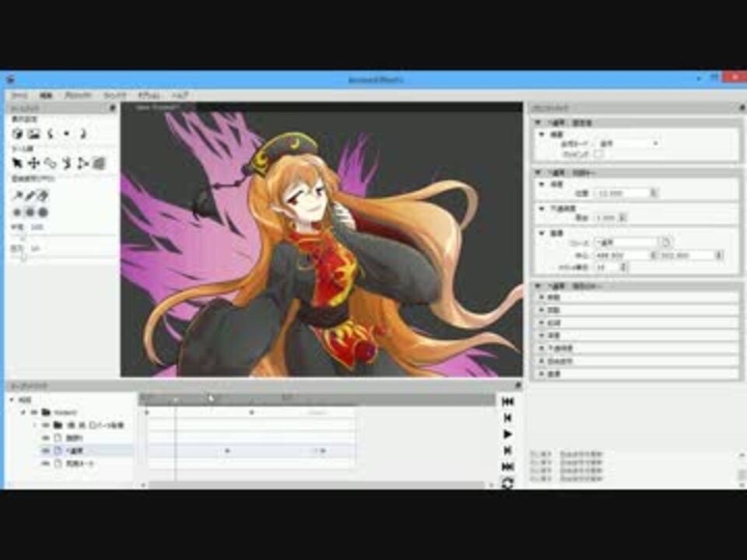The image size is (747, 560).
Task: Pick the largest brush hardness circle
Action: point(44,212)
